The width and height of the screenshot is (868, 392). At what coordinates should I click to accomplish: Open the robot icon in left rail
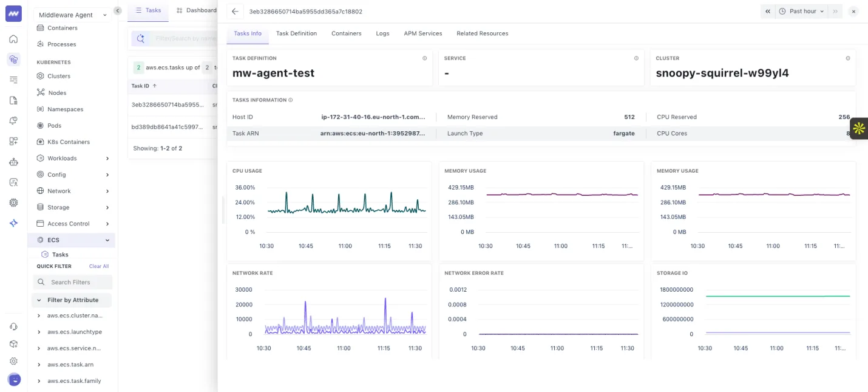pyautogui.click(x=13, y=162)
